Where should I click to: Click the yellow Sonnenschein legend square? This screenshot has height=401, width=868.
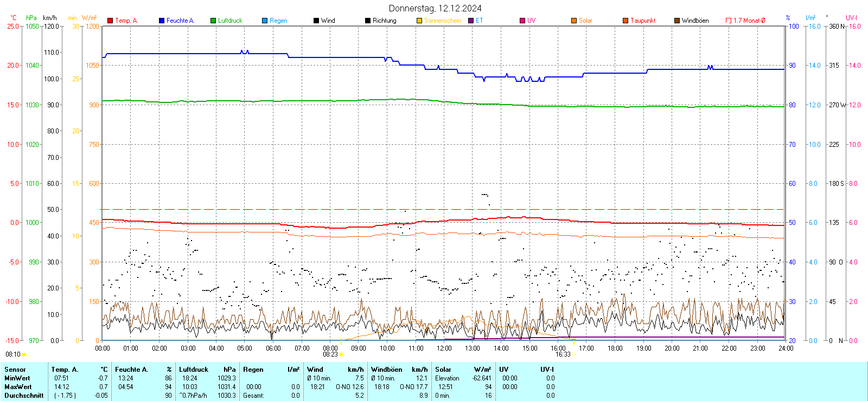pyautogui.click(x=419, y=21)
